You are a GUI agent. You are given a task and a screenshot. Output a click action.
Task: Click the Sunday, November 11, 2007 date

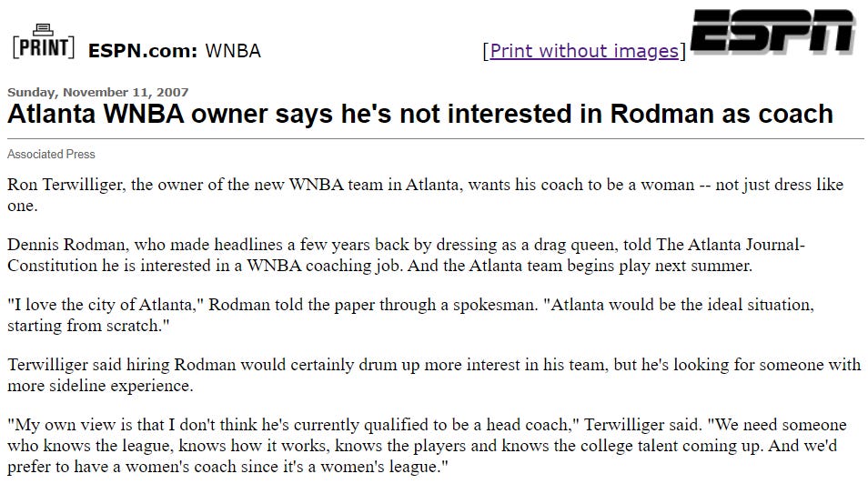(x=98, y=92)
